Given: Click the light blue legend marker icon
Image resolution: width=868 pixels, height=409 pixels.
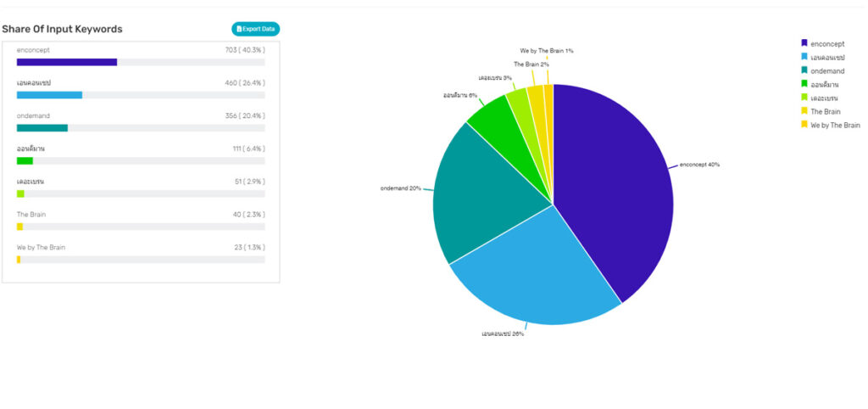Looking at the screenshot, I should (x=804, y=56).
